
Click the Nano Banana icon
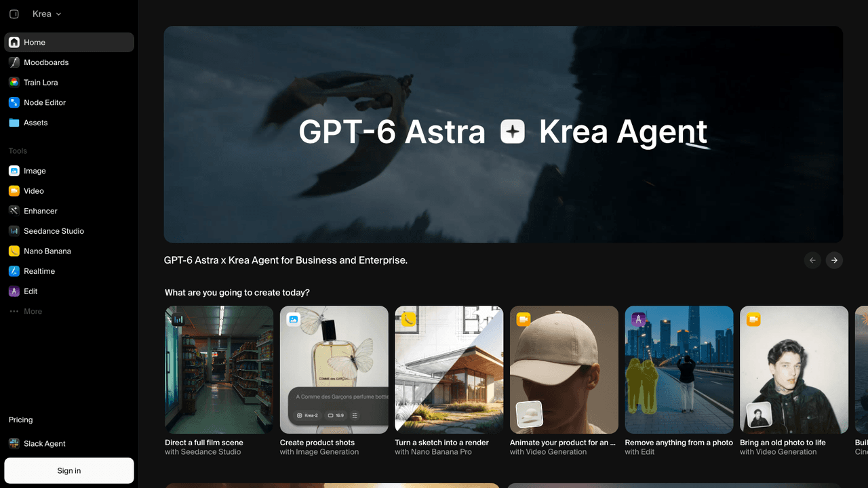tap(14, 251)
